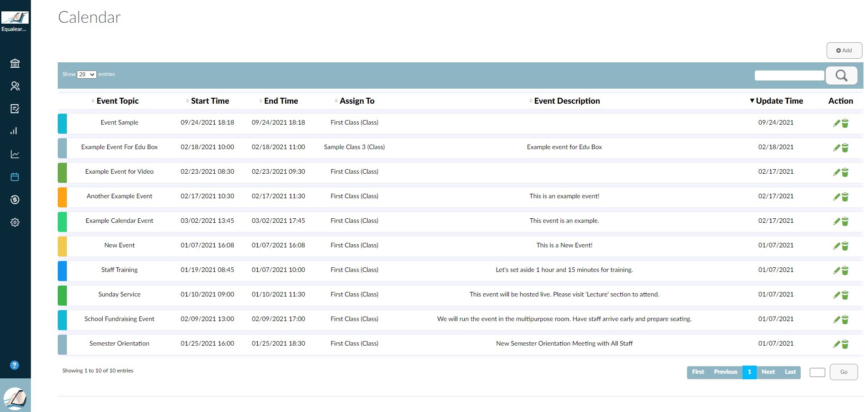
Task: Open the users sidebar icon
Action: 15,86
